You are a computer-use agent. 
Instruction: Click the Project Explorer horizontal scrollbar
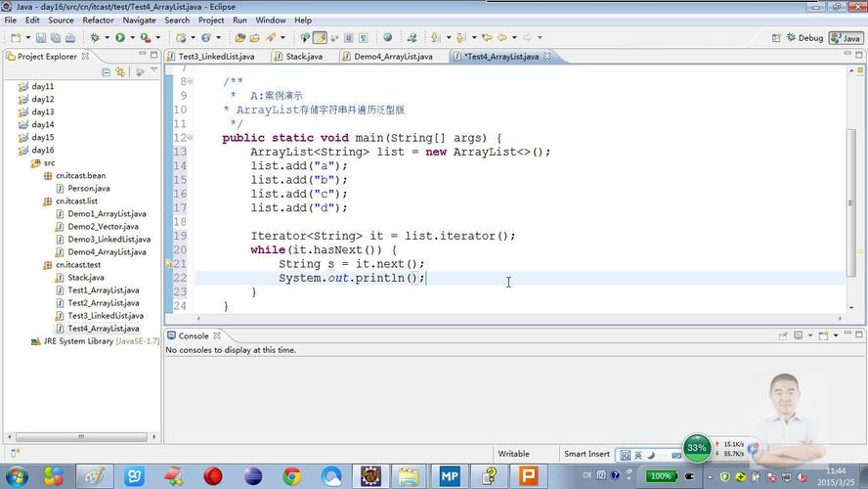pos(81,437)
